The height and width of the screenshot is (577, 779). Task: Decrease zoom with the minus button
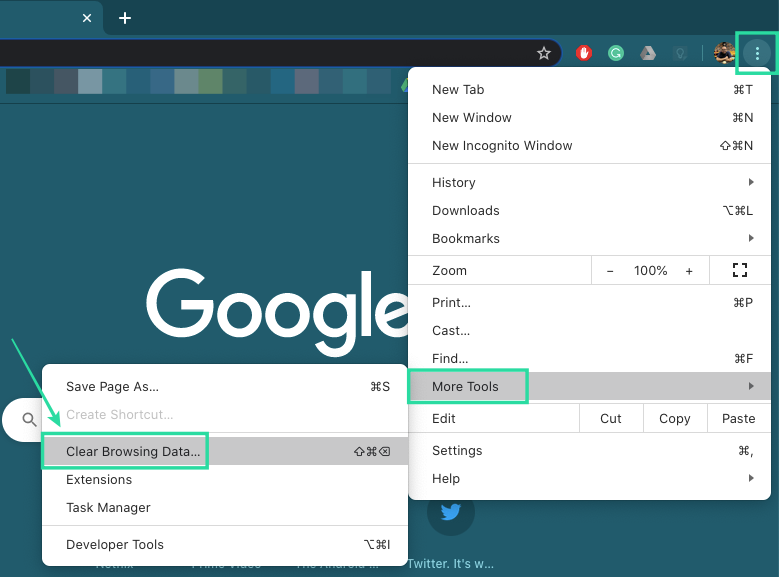610,271
